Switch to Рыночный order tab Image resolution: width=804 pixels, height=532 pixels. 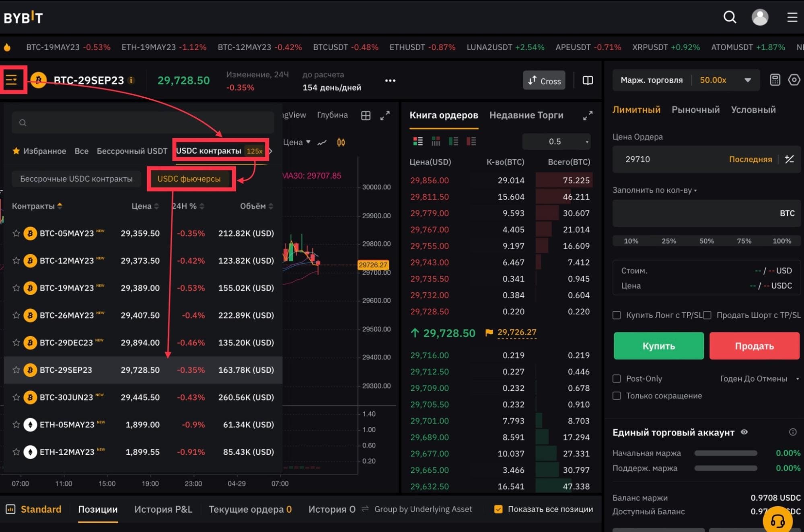tap(695, 110)
